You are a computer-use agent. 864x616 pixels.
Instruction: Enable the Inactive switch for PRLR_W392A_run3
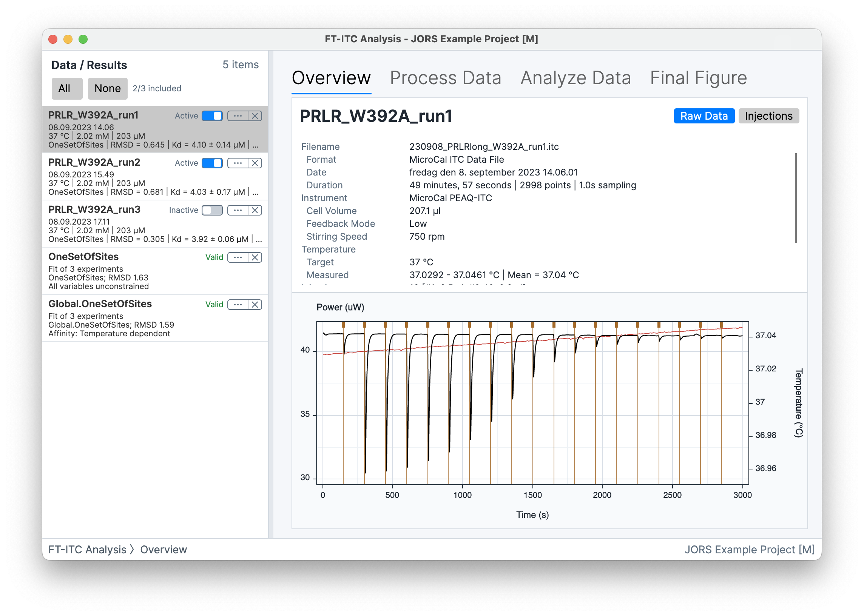[x=212, y=210]
